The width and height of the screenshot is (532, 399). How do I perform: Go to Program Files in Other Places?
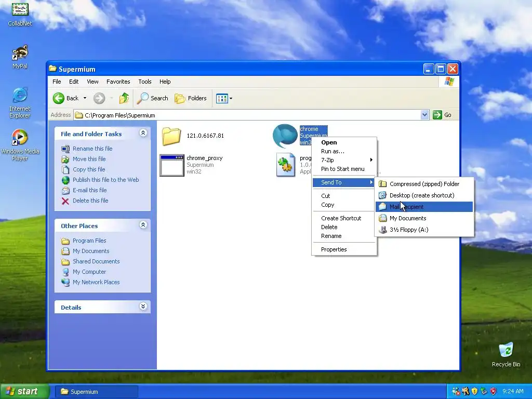tap(89, 241)
